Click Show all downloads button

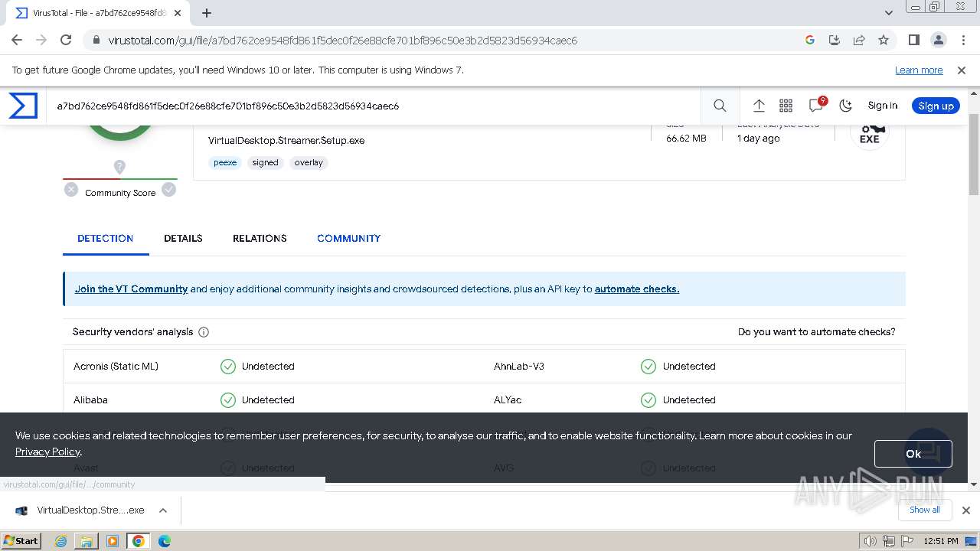click(925, 510)
